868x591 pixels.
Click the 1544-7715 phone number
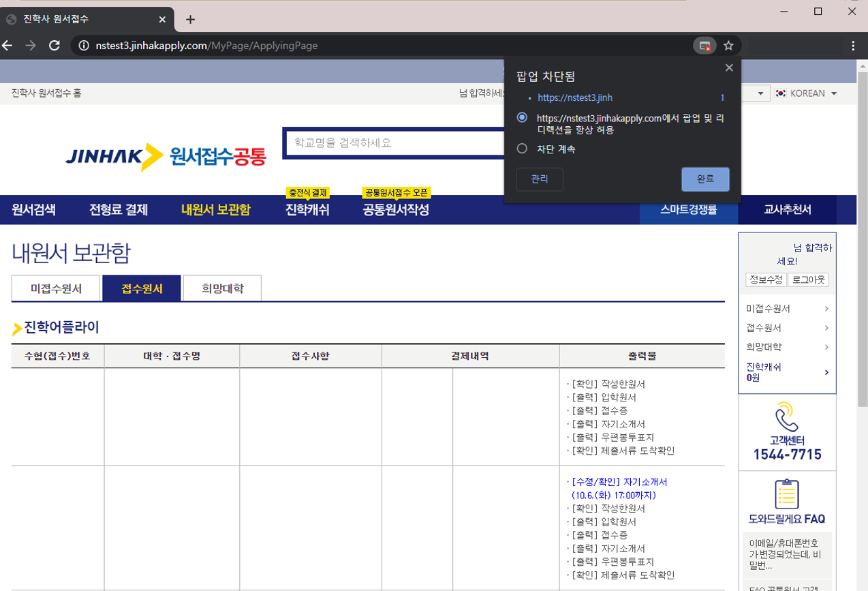(787, 455)
